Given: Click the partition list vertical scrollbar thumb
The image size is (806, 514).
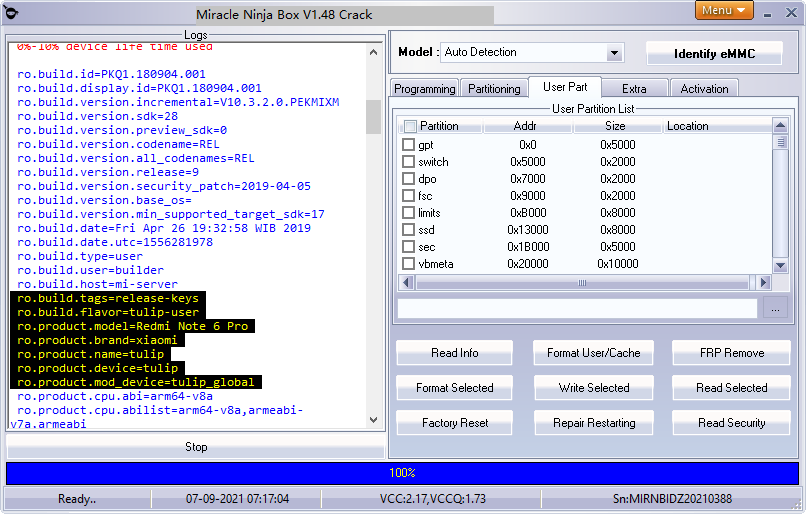Looking at the screenshot, I should 780,142.
